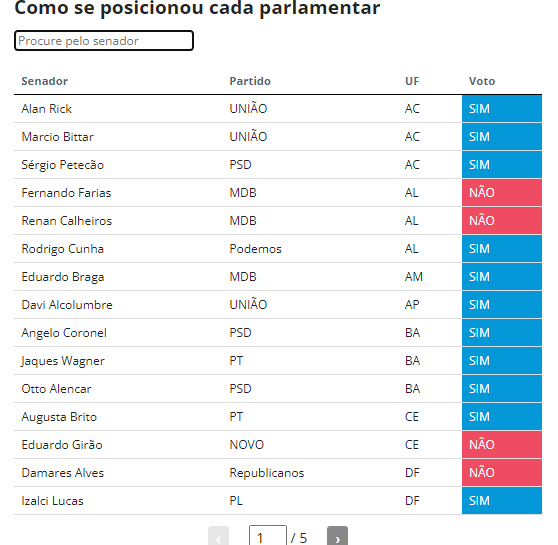This screenshot has width=558, height=545.
Task: Click the previous page left arrow
Action: (218, 536)
